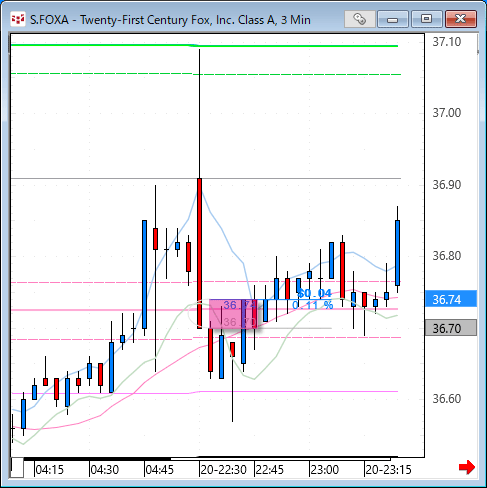487x488 pixels.
Task: Maximize the S.FOXA chart window
Action: pos(426,19)
